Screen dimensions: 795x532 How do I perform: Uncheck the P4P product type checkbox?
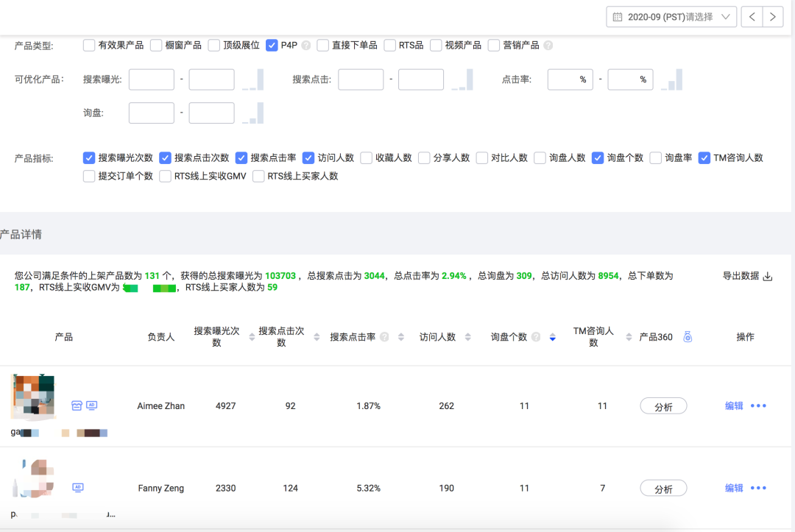[x=272, y=46]
